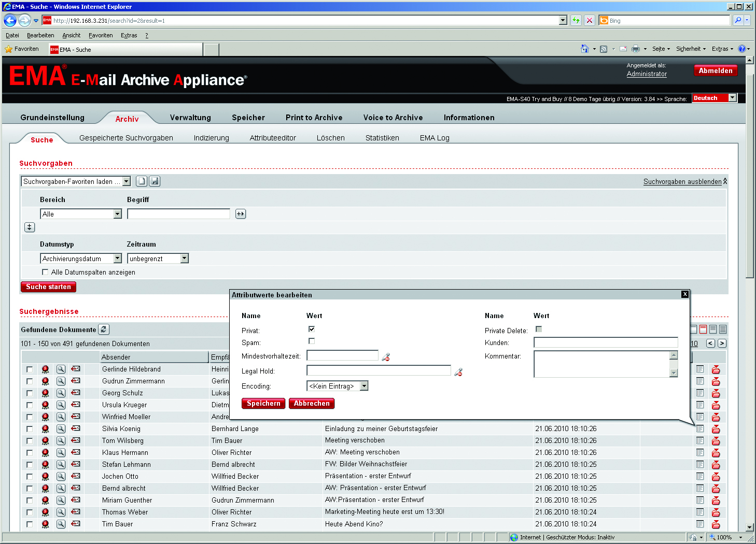
Task: Click into the Kunden text field
Action: [x=606, y=342]
